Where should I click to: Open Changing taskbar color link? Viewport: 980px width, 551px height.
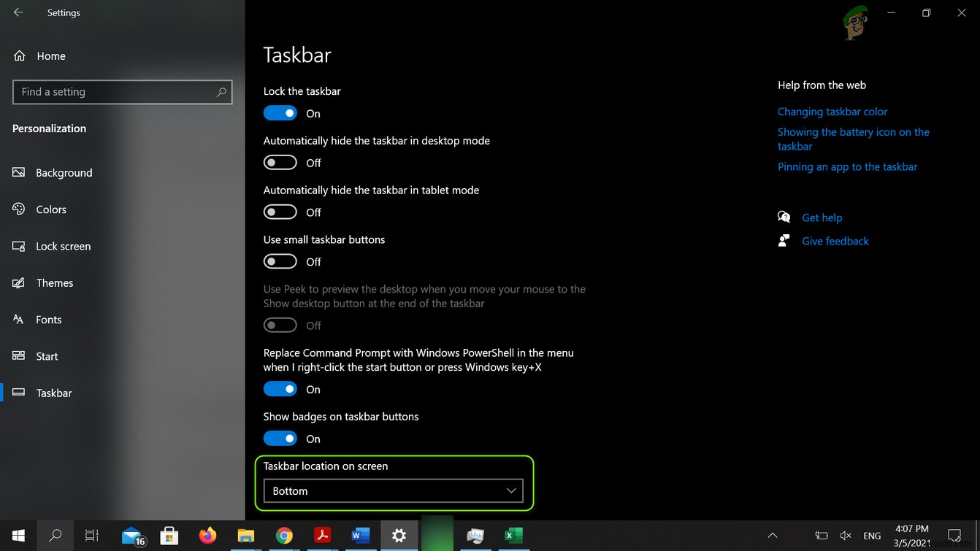(x=832, y=112)
